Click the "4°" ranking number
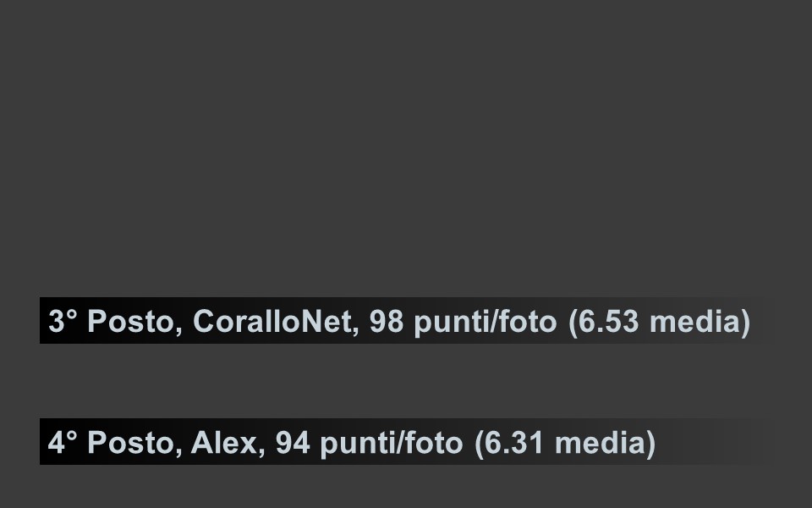The image size is (812, 508). coord(63,443)
